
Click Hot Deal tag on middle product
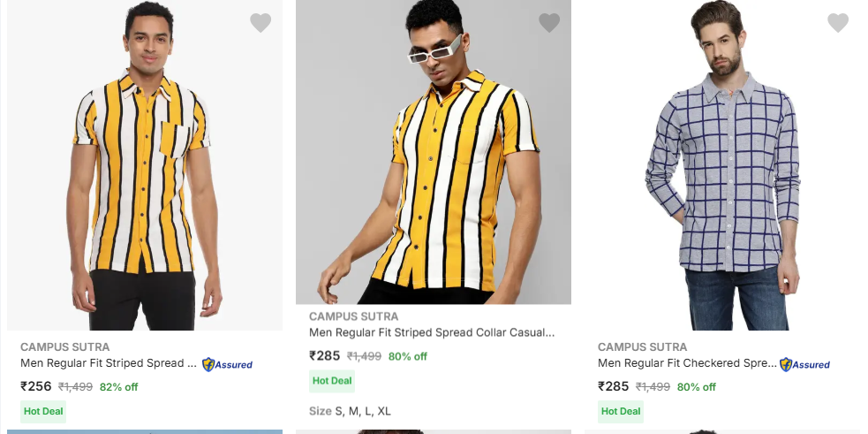[332, 381]
